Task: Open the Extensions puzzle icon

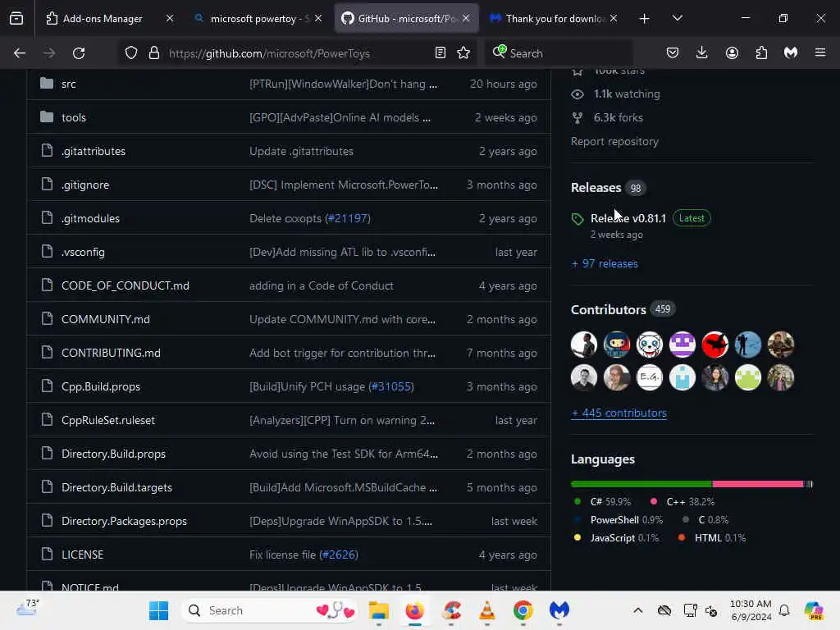Action: point(761,53)
